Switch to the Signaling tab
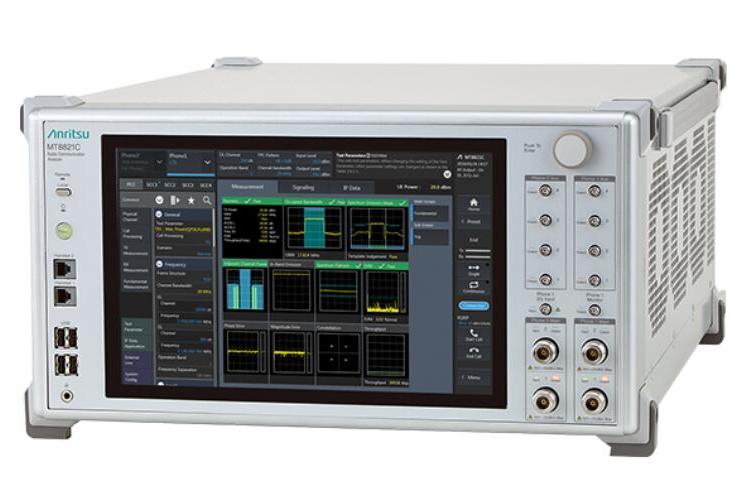The width and height of the screenshot is (750, 502). pyautogui.click(x=302, y=187)
